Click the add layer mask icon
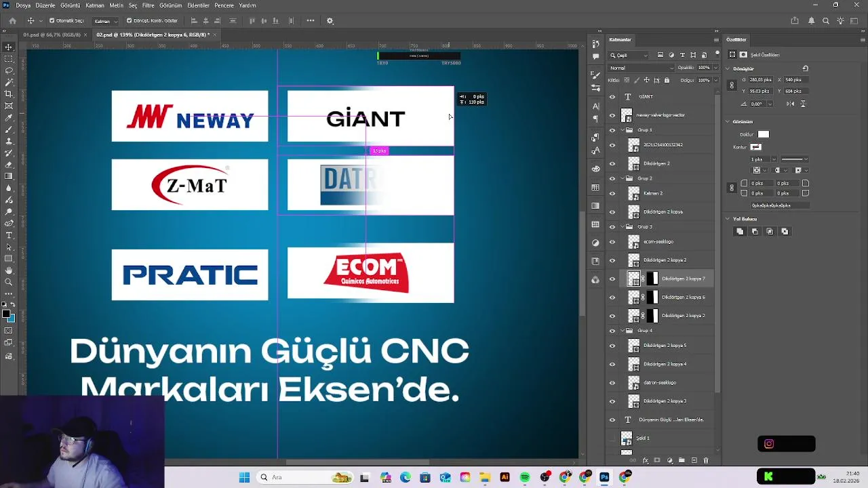This screenshot has height=488, width=868. [x=657, y=460]
